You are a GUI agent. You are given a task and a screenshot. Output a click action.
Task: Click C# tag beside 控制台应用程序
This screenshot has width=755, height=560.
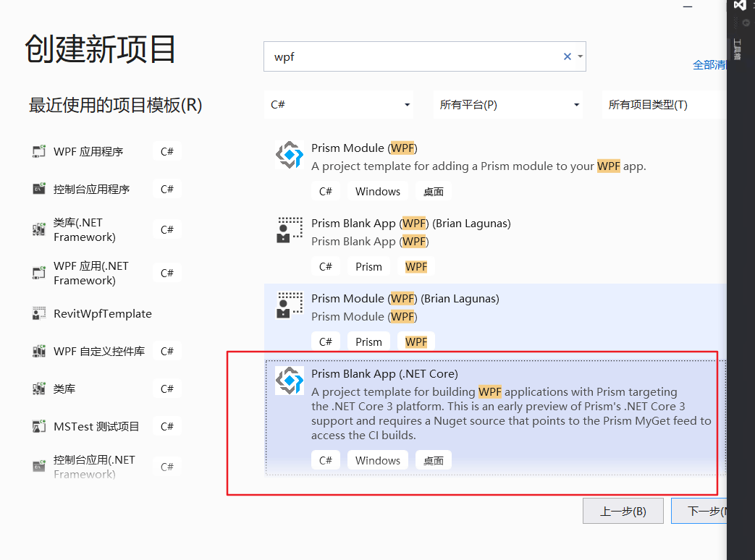click(x=167, y=189)
